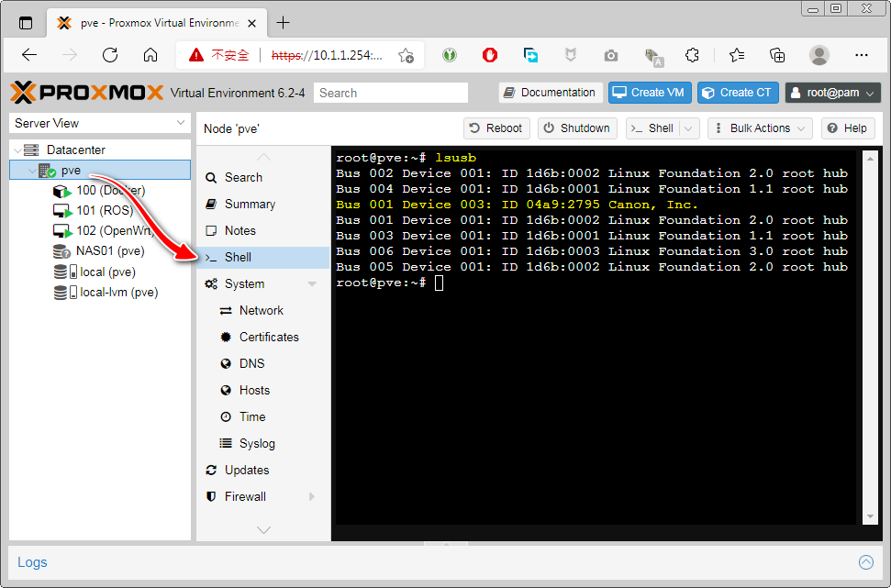This screenshot has width=891, height=588.
Task: Open the root@pam user menu
Action: (x=832, y=93)
